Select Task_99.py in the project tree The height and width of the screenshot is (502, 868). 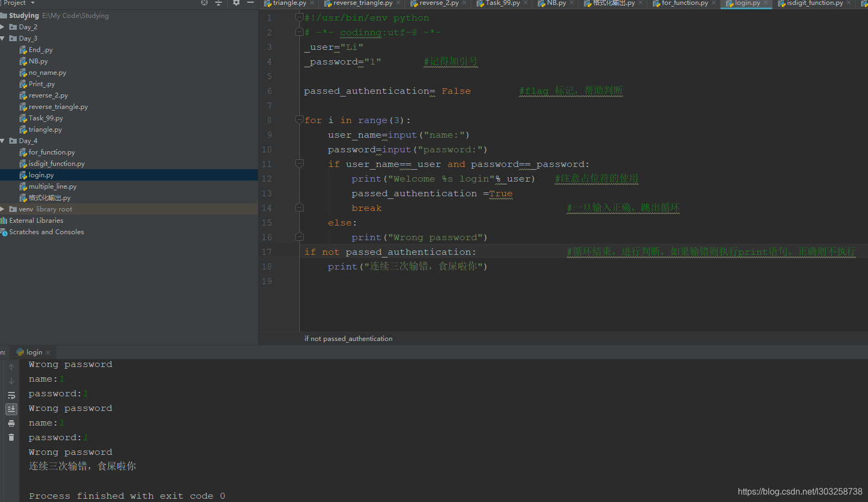tap(46, 118)
